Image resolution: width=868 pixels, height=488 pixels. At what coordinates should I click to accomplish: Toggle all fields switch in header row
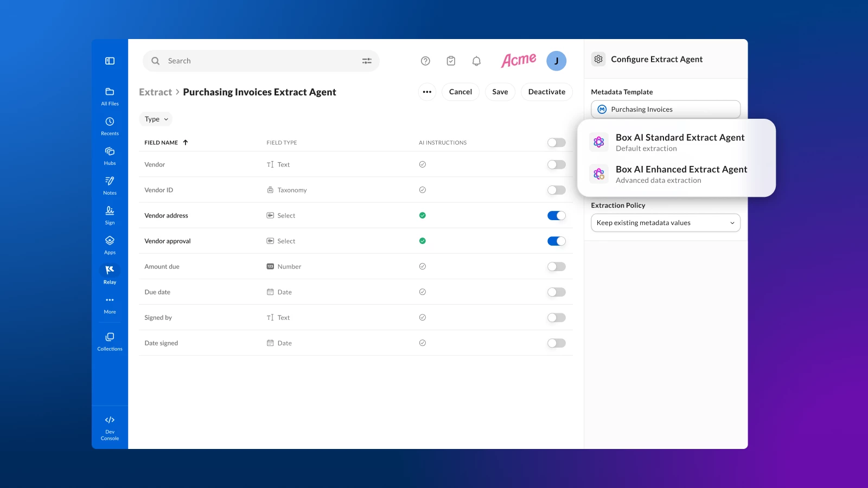click(557, 143)
